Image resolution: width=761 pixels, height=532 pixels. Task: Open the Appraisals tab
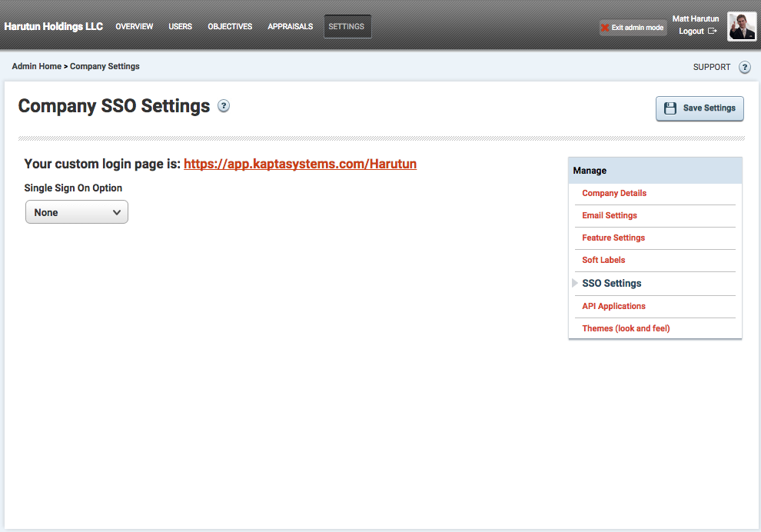click(x=291, y=27)
